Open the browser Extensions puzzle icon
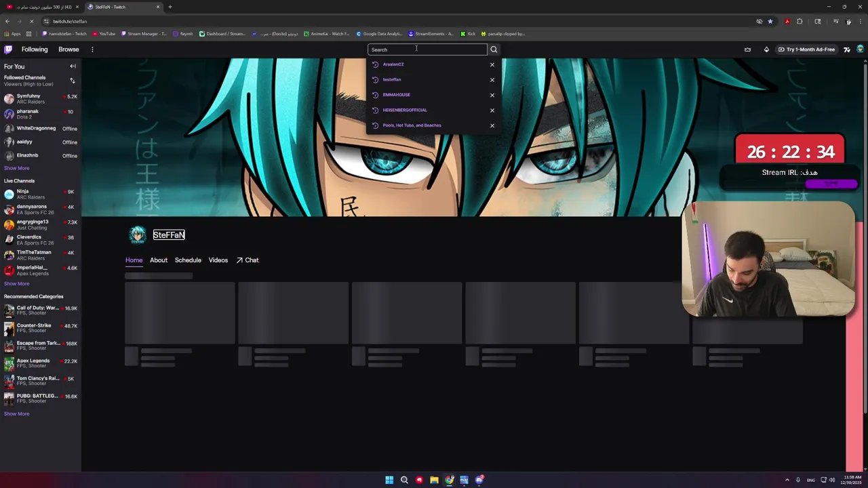Screen dimensions: 868x488 pyautogui.click(x=800, y=21)
